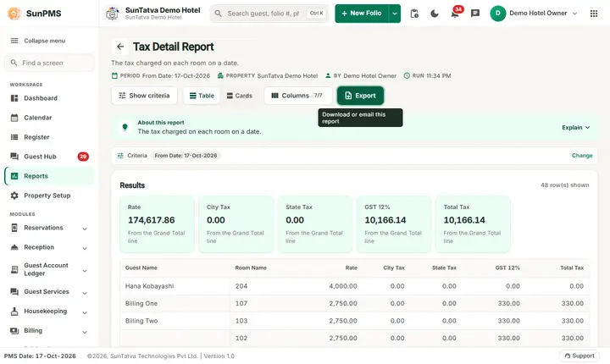Expand Billing submenu chevron
The height and width of the screenshot is (364, 610).
tap(85, 332)
